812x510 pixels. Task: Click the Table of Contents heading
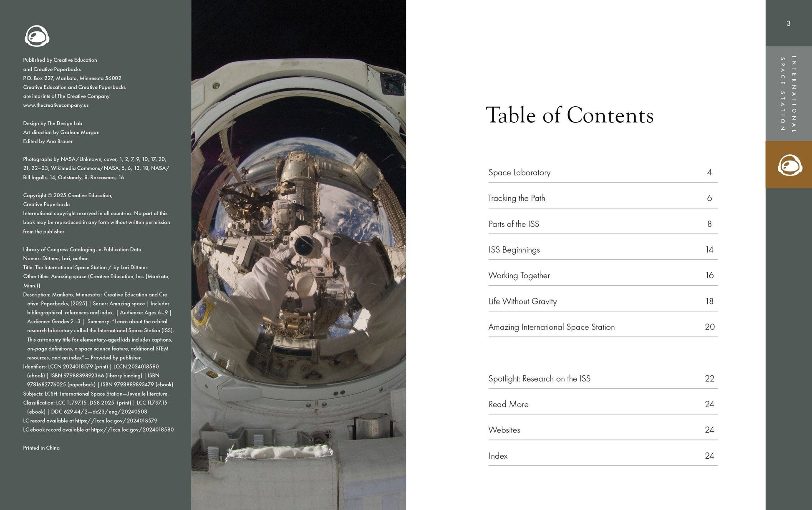coord(570,116)
